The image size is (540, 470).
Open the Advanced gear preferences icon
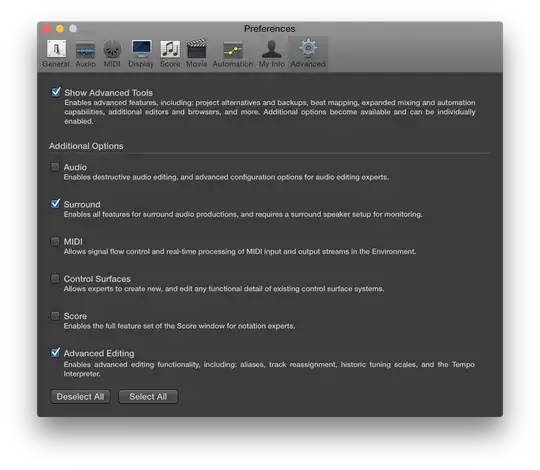[x=308, y=53]
